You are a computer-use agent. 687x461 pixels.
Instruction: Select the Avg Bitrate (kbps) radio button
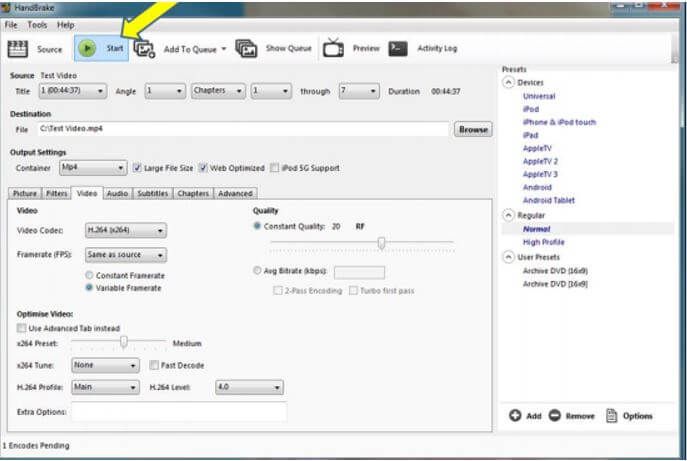click(257, 271)
